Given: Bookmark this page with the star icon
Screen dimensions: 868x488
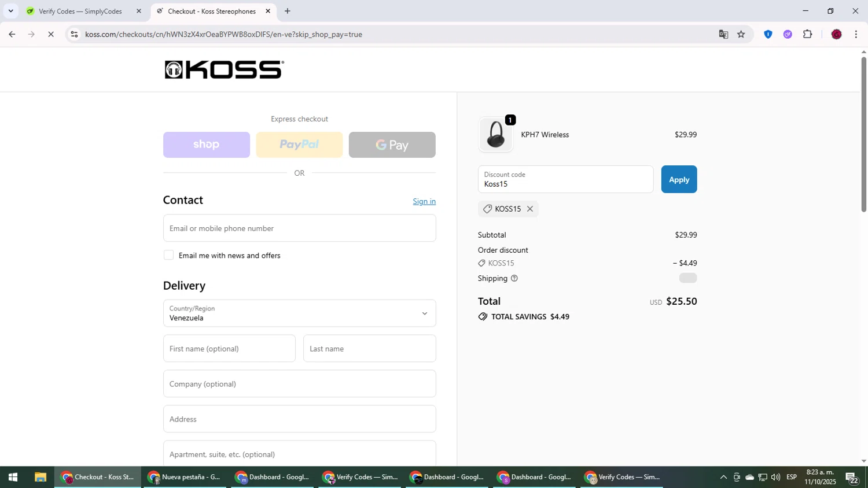Looking at the screenshot, I should 741,34.
